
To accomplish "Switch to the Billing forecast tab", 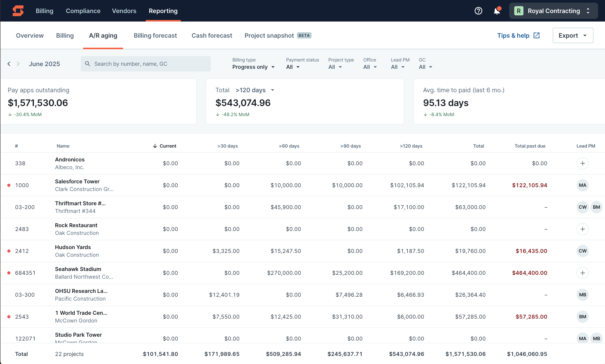I will point(155,35).
